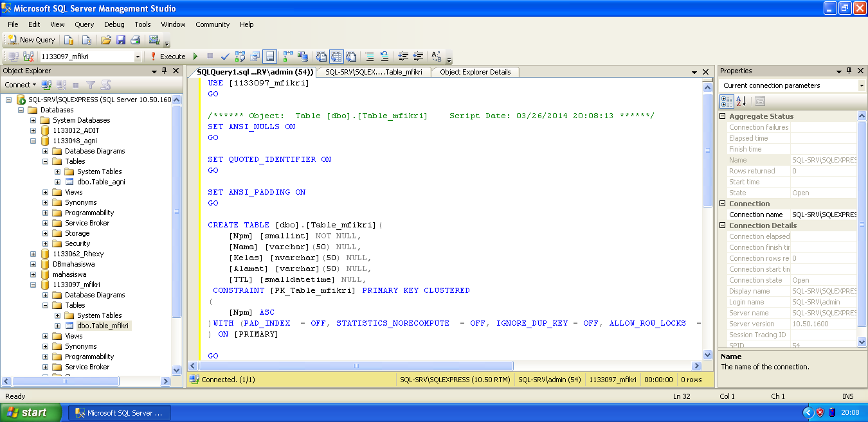
Task: Toggle Results to Text mode
Action: click(x=321, y=57)
